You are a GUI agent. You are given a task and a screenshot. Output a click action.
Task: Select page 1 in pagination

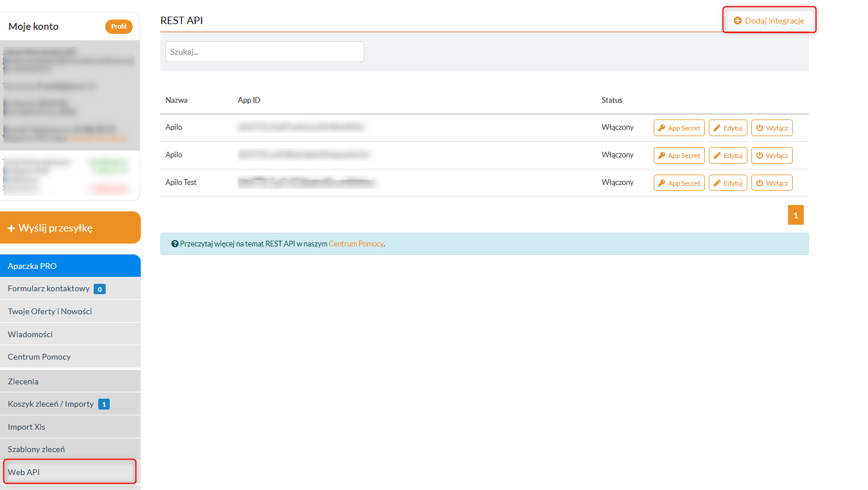[796, 215]
